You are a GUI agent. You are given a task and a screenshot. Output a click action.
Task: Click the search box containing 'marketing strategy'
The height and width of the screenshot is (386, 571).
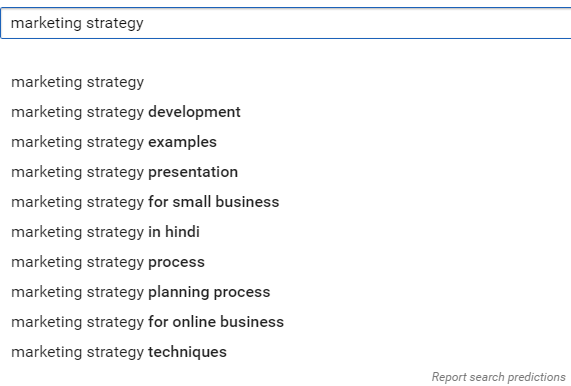point(286,23)
